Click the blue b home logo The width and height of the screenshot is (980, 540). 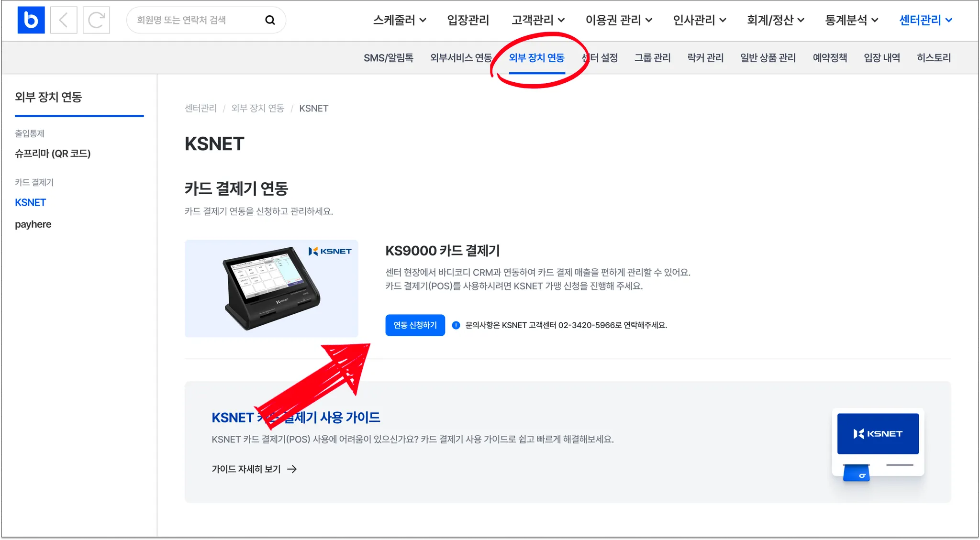pos(31,20)
